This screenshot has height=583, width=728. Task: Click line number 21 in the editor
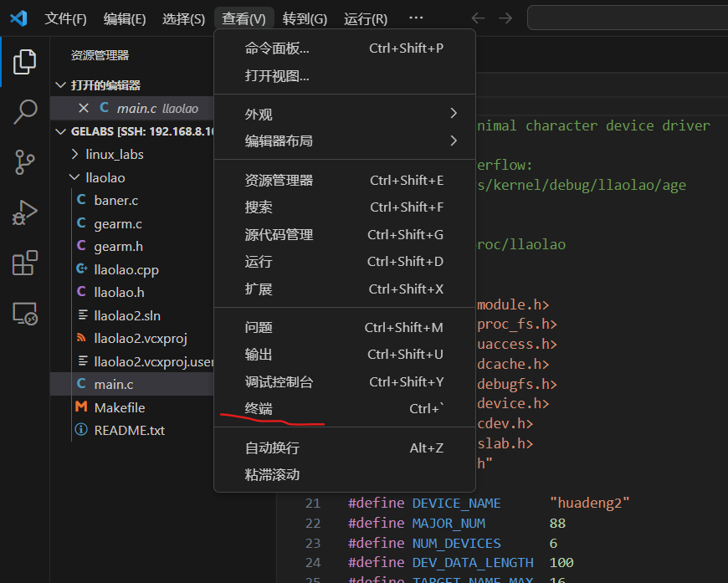point(313,504)
